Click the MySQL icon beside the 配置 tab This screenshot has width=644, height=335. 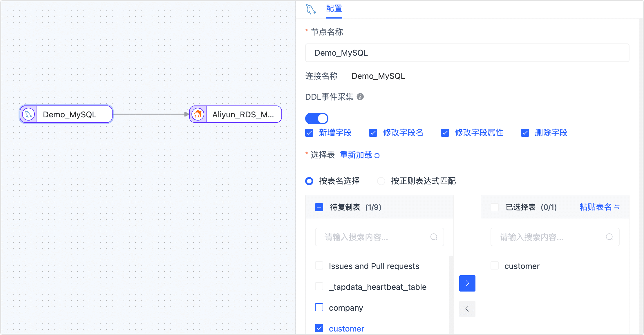[310, 9]
